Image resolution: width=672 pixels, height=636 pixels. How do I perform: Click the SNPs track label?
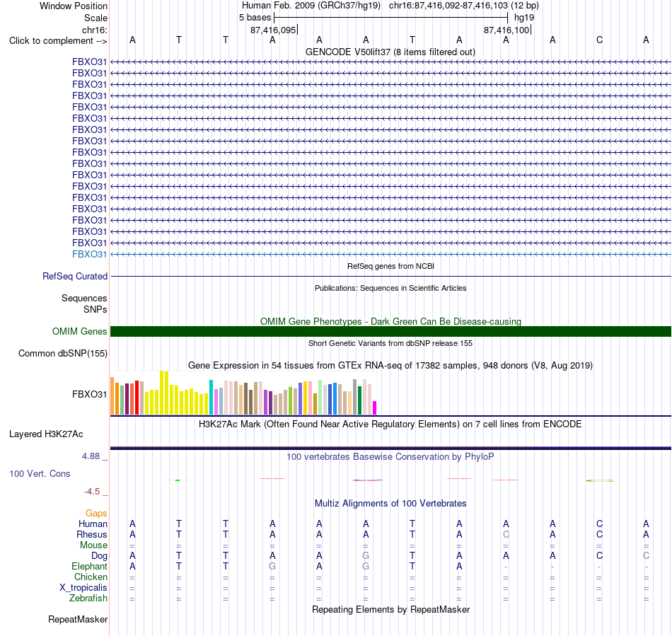coord(95,309)
